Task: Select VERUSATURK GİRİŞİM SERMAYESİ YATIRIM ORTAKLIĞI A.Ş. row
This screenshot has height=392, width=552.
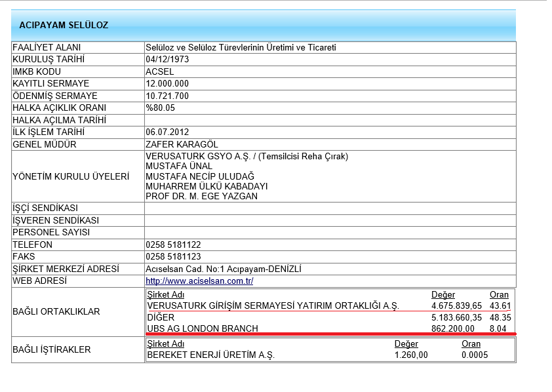Action: point(273,305)
